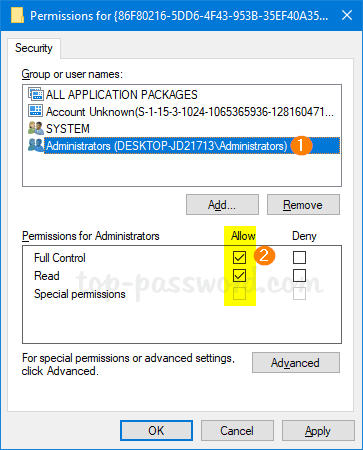The width and height of the screenshot is (363, 450).
Task: Click the SYSTEM users group icon
Action: tap(36, 128)
